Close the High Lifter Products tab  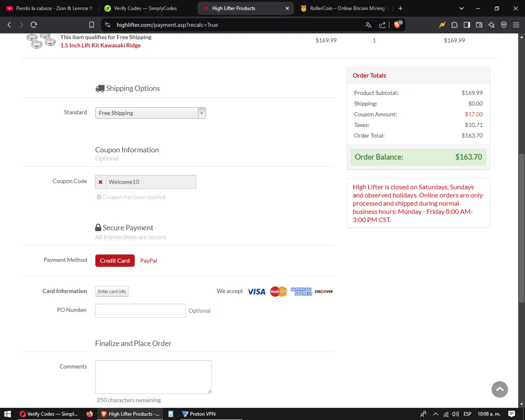(287, 8)
